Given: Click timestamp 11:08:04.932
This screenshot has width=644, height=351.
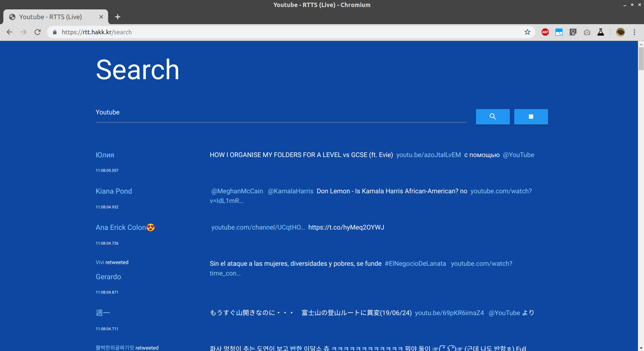Looking at the screenshot, I should pos(107,207).
